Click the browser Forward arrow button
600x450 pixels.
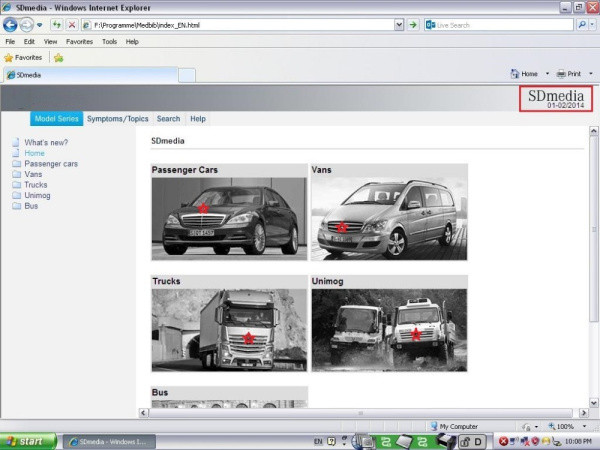(26, 25)
